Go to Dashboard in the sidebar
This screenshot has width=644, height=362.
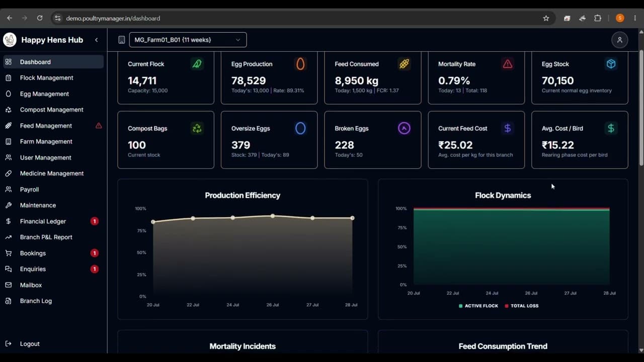(53, 62)
